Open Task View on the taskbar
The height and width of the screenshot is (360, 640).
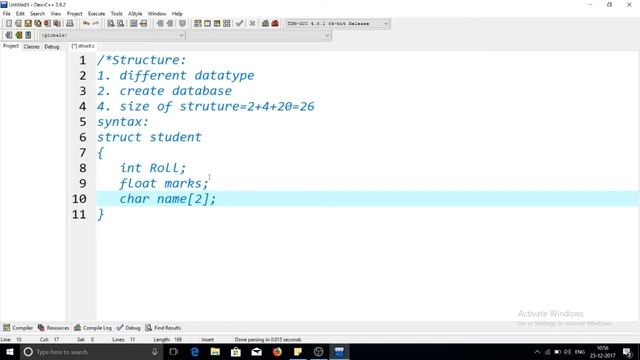[x=173, y=352]
